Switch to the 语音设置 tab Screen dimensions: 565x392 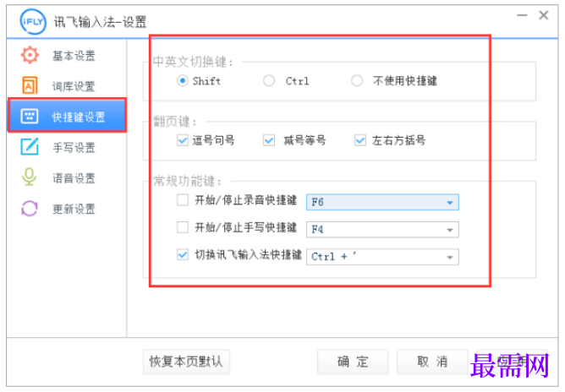74,178
